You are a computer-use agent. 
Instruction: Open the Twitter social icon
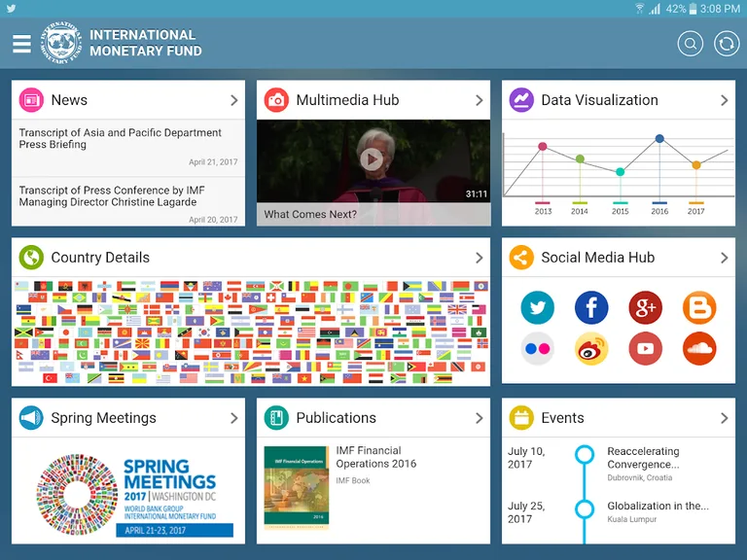[x=537, y=307]
